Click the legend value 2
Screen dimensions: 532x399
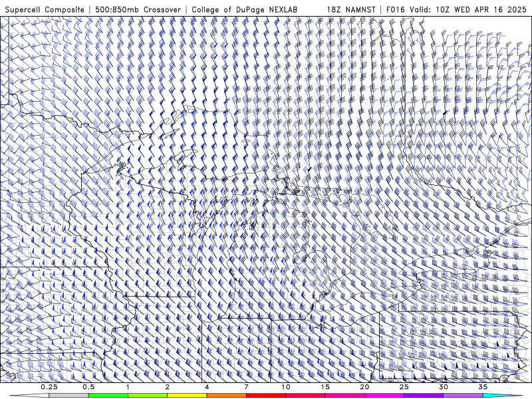pyautogui.click(x=168, y=387)
